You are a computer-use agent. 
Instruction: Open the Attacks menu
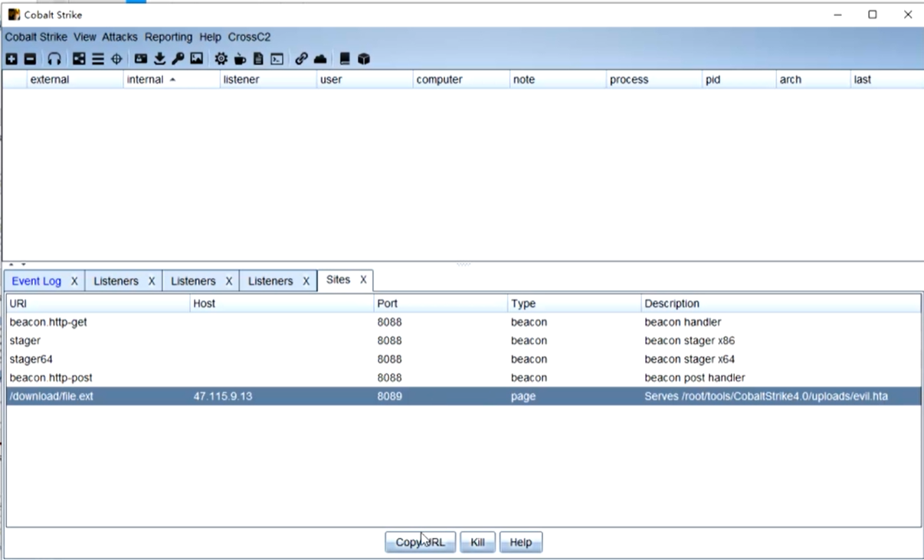[x=120, y=37]
